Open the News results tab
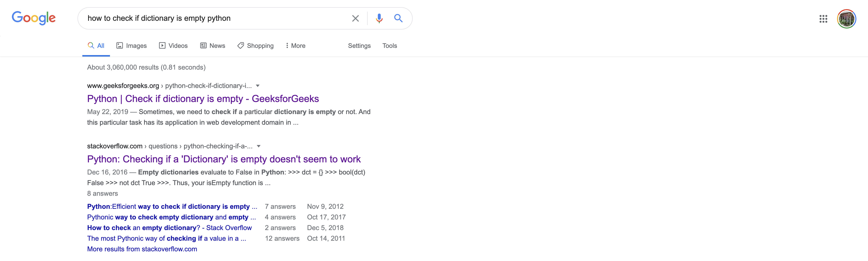868x261 pixels. pyautogui.click(x=213, y=46)
